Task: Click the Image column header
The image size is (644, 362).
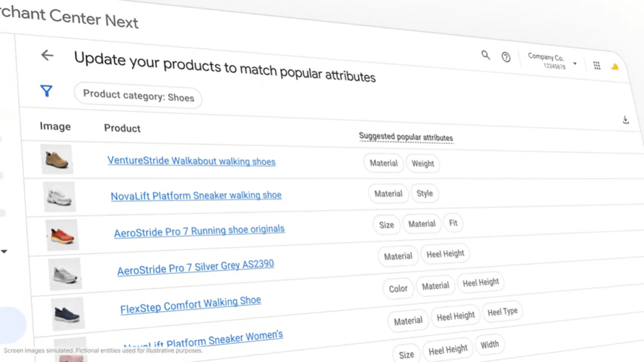Action: (x=55, y=127)
